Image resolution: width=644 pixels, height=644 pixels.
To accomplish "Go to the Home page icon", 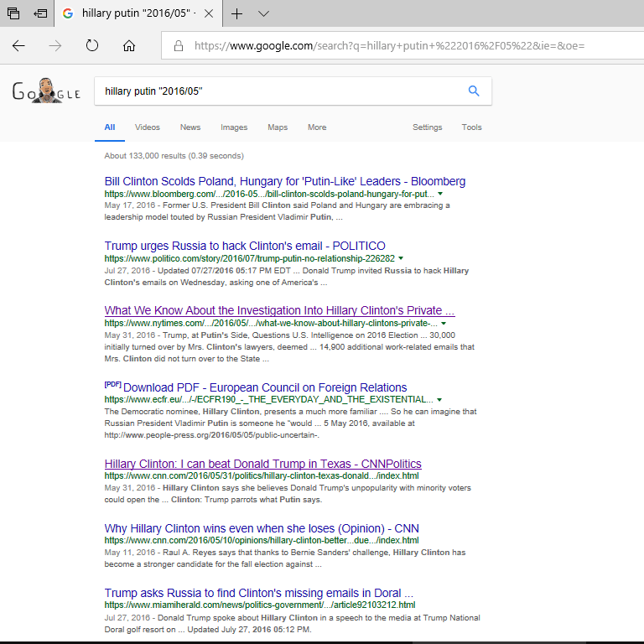I will (x=129, y=45).
